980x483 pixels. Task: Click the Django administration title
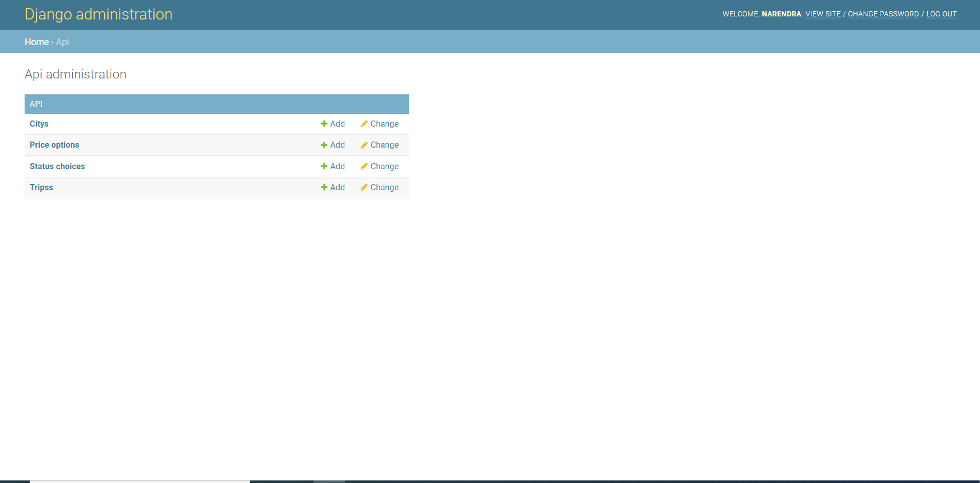[98, 14]
